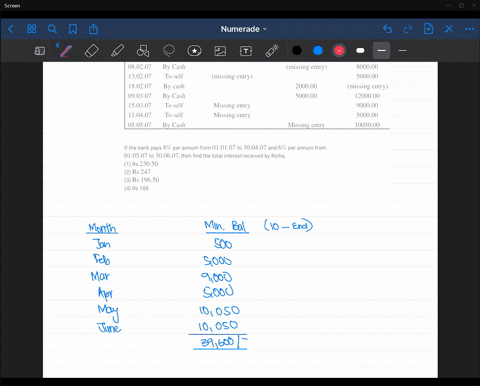Image resolution: width=480 pixels, height=386 pixels.
Task: Open the more options ellipsis menu
Action: pos(469,29)
